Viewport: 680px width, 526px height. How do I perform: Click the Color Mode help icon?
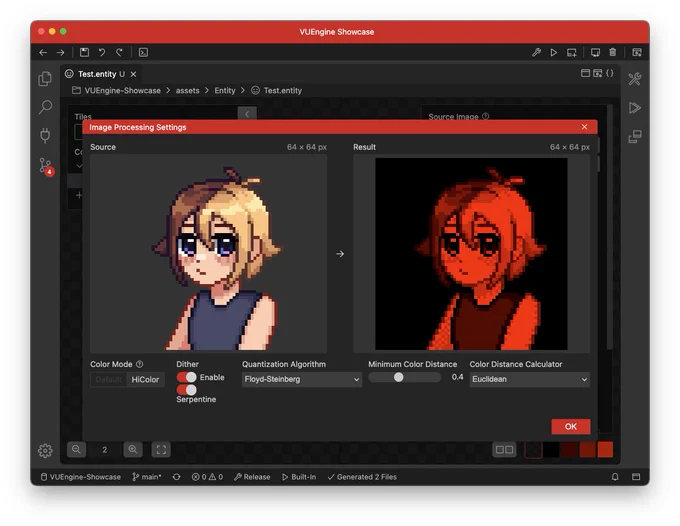(140, 364)
